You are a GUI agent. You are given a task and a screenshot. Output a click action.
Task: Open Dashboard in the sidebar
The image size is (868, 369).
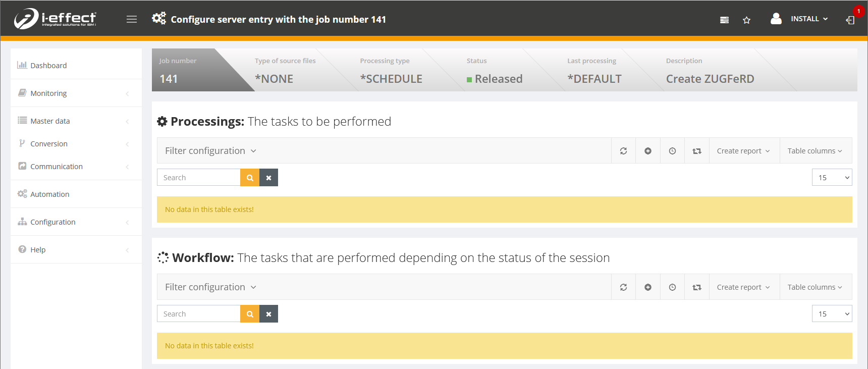point(48,66)
